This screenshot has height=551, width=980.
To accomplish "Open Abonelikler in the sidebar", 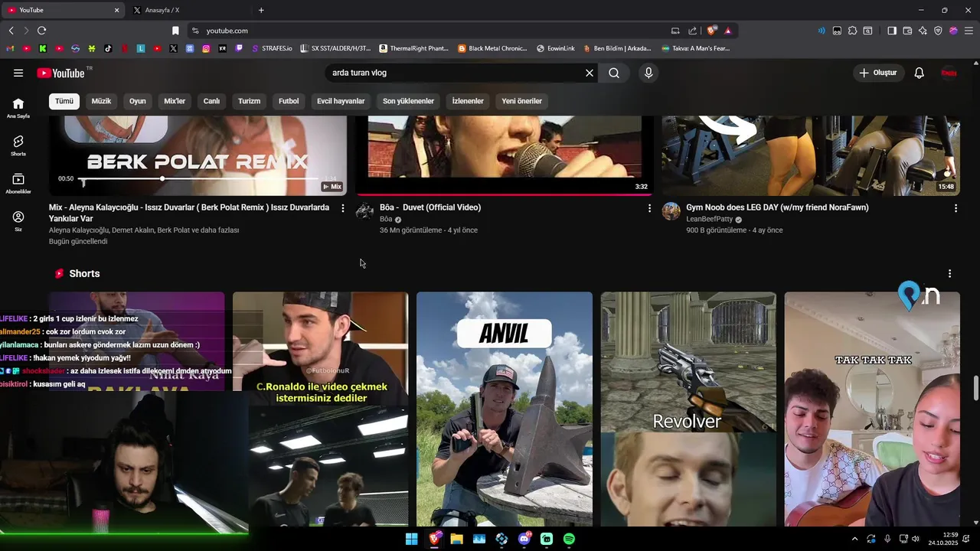I will [18, 183].
